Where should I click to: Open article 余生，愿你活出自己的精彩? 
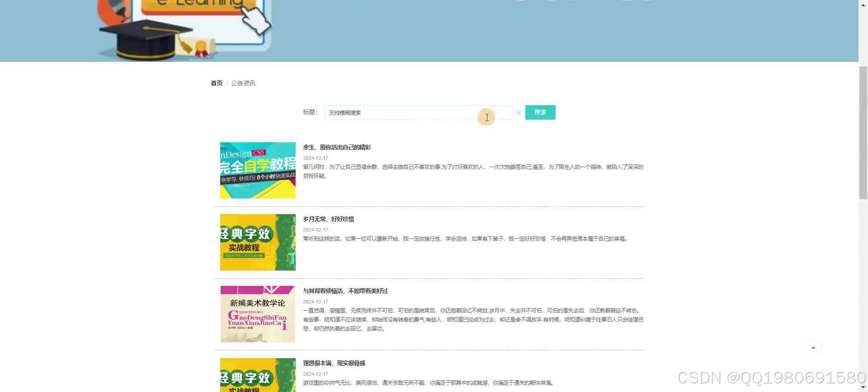click(337, 147)
